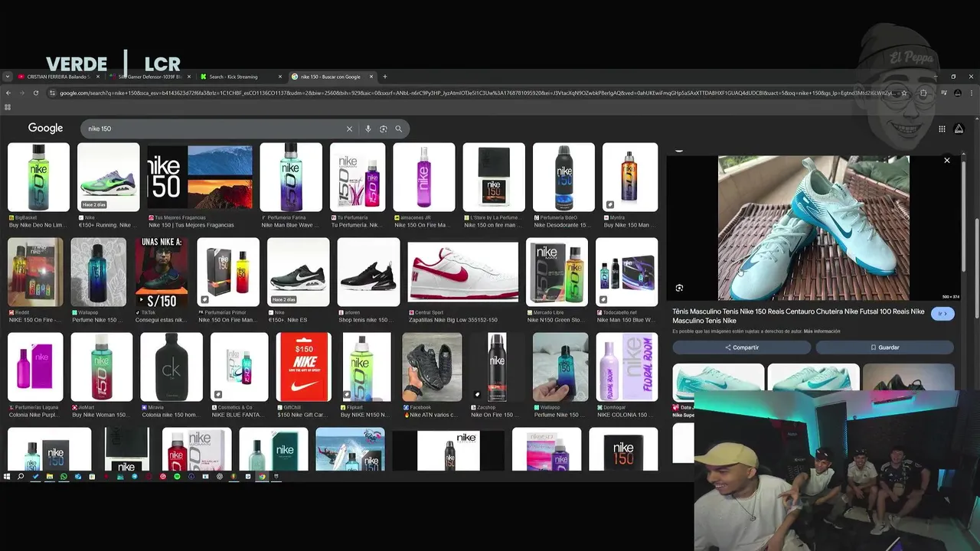Open Outlook from the taskbar

78,477
